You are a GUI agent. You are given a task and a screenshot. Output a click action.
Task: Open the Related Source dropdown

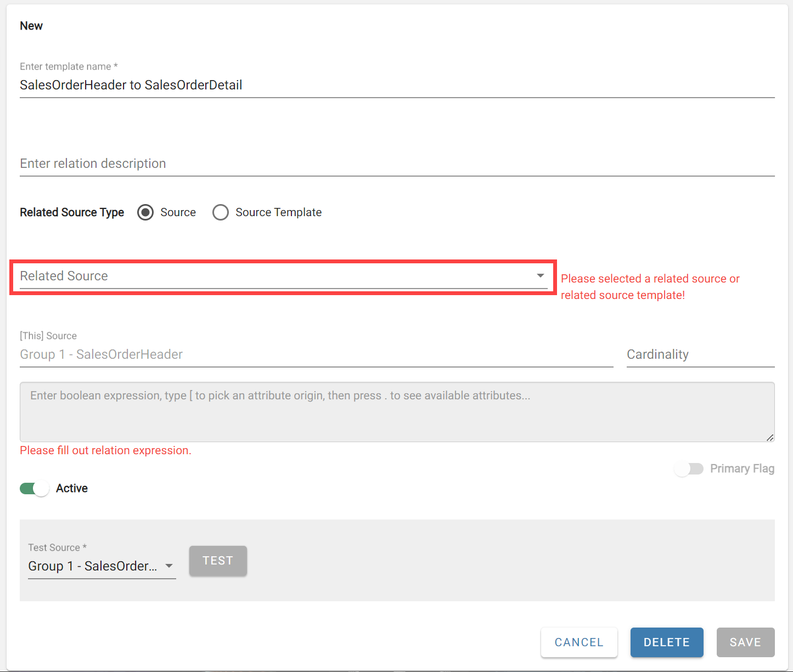pos(274,276)
